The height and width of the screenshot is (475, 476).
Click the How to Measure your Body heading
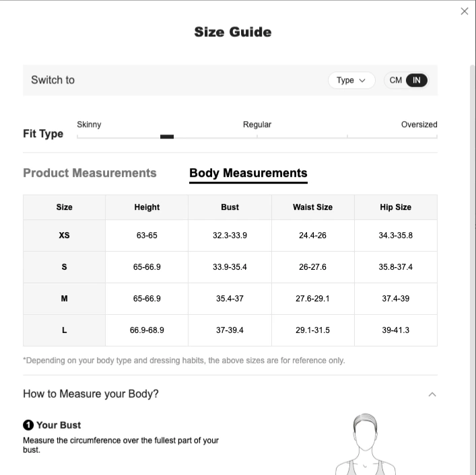(90, 394)
